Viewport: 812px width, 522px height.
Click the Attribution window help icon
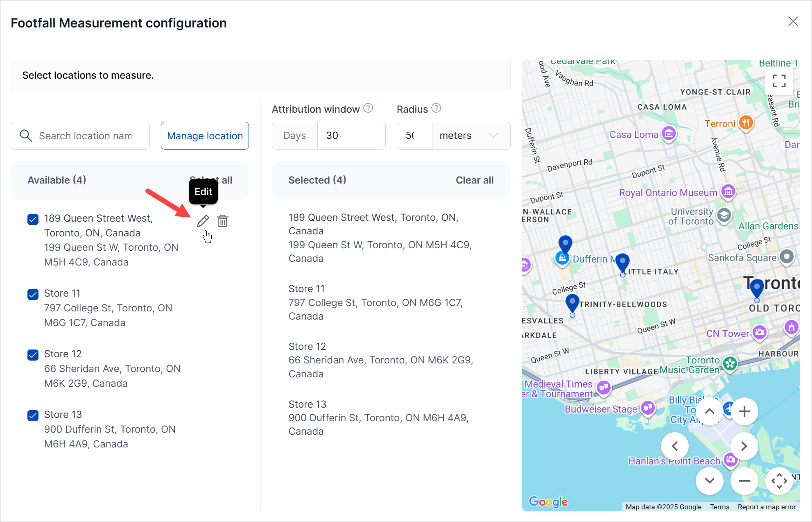coord(368,108)
